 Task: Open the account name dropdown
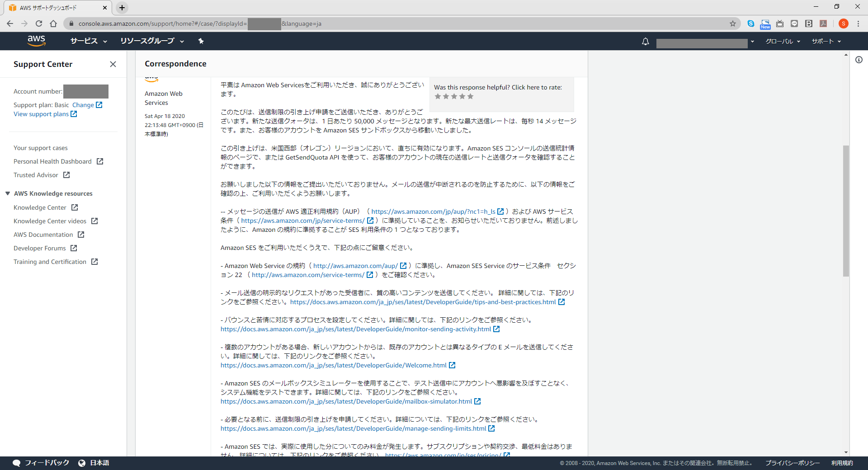pos(705,42)
